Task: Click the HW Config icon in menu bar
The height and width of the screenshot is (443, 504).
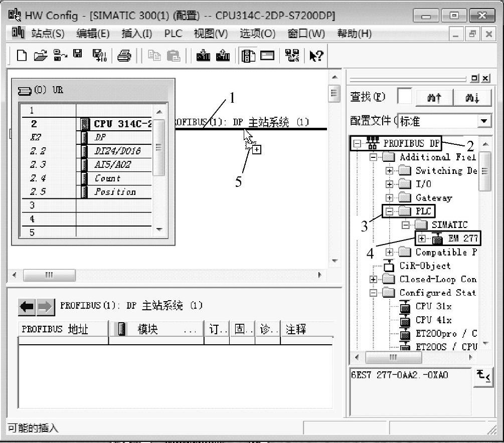Action: tap(18, 33)
